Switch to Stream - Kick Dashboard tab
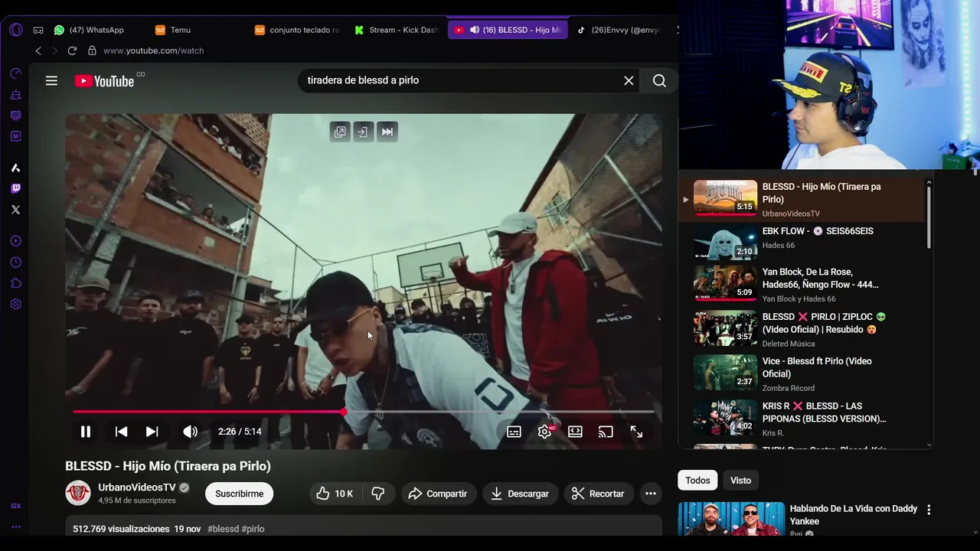This screenshot has width=980, height=551. 397,30
